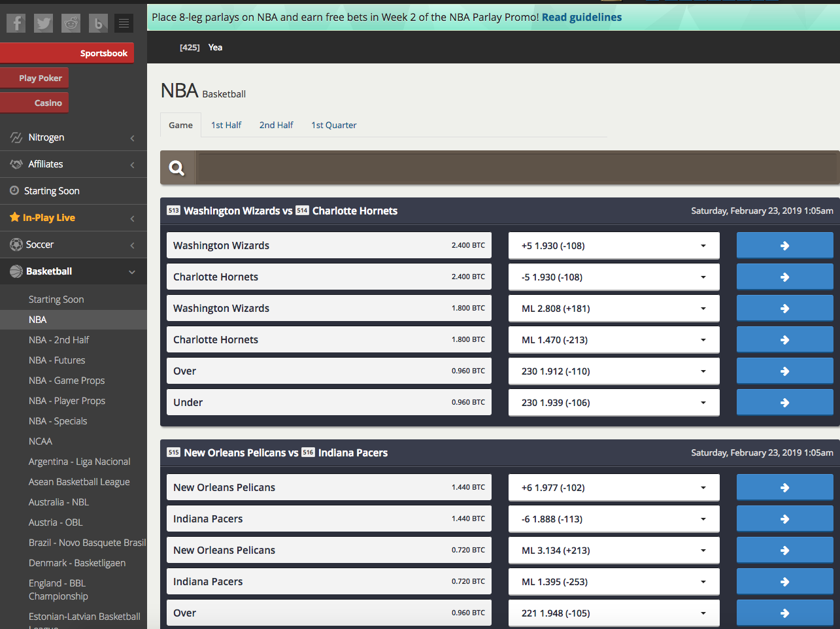
Task: Open the Twitter social icon
Action: click(x=44, y=24)
